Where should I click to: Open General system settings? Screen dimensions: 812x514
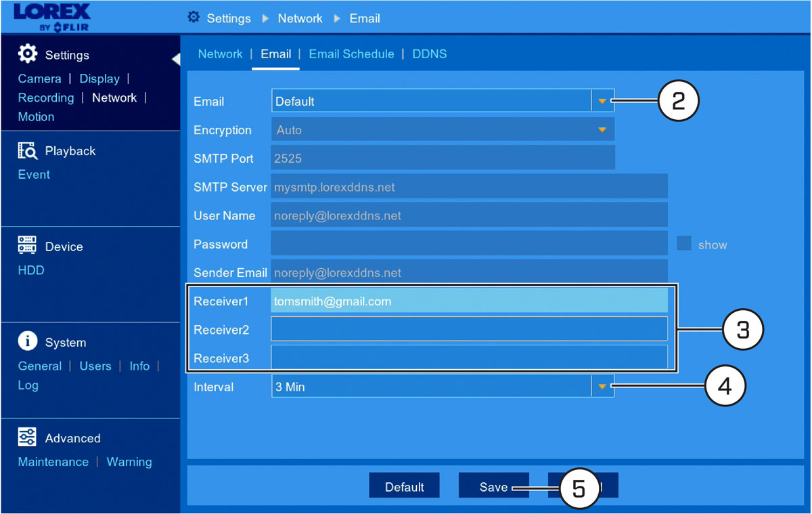pyautogui.click(x=40, y=366)
